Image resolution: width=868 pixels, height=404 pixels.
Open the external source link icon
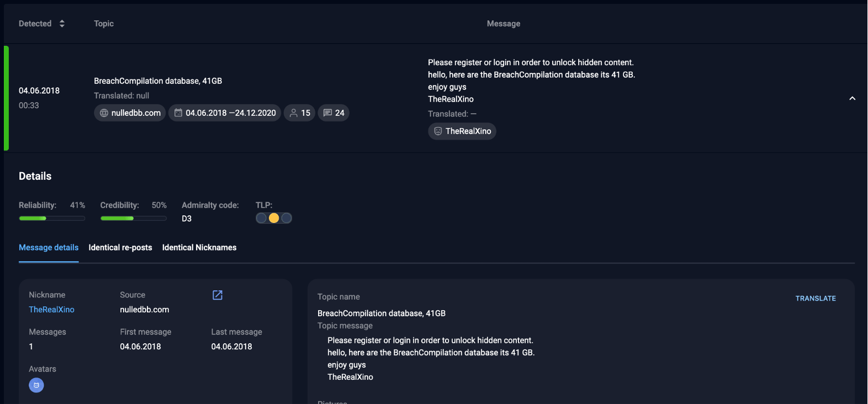click(x=218, y=295)
